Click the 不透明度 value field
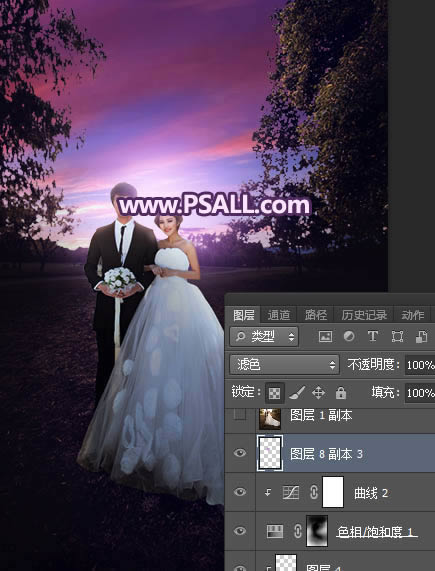 [420, 365]
